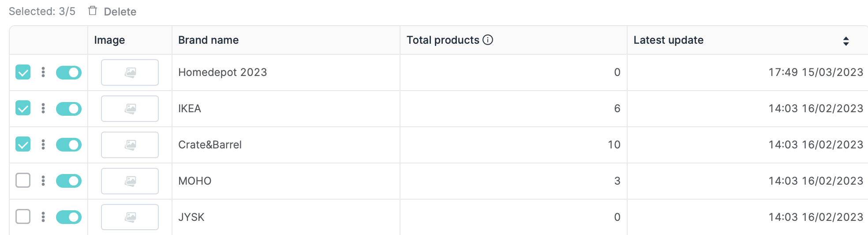This screenshot has width=868, height=235.
Task: Switch off the JYSK brand toggle
Action: tap(69, 217)
